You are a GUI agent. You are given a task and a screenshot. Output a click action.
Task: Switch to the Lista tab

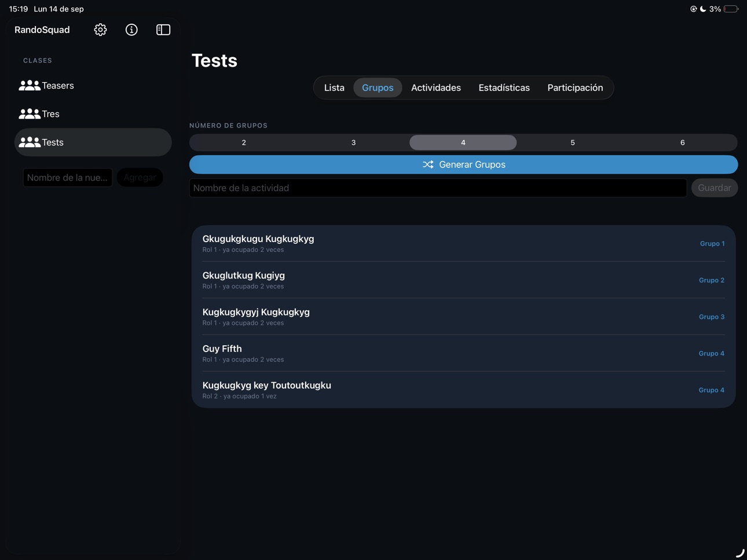334,87
